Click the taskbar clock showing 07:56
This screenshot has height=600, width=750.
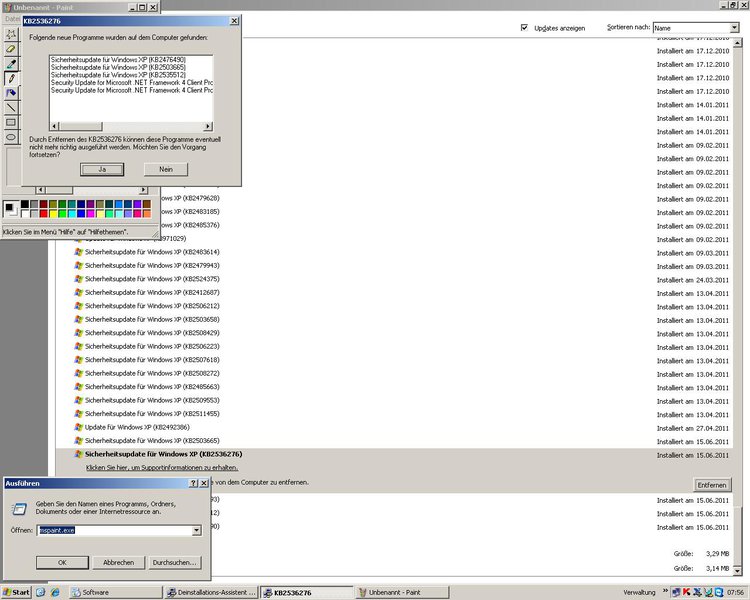[x=735, y=592]
